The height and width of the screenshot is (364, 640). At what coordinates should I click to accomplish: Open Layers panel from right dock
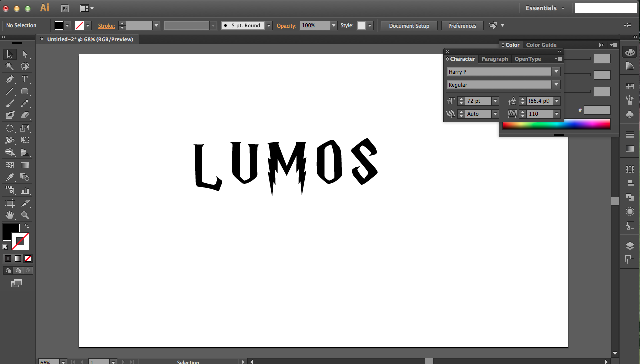pyautogui.click(x=630, y=246)
